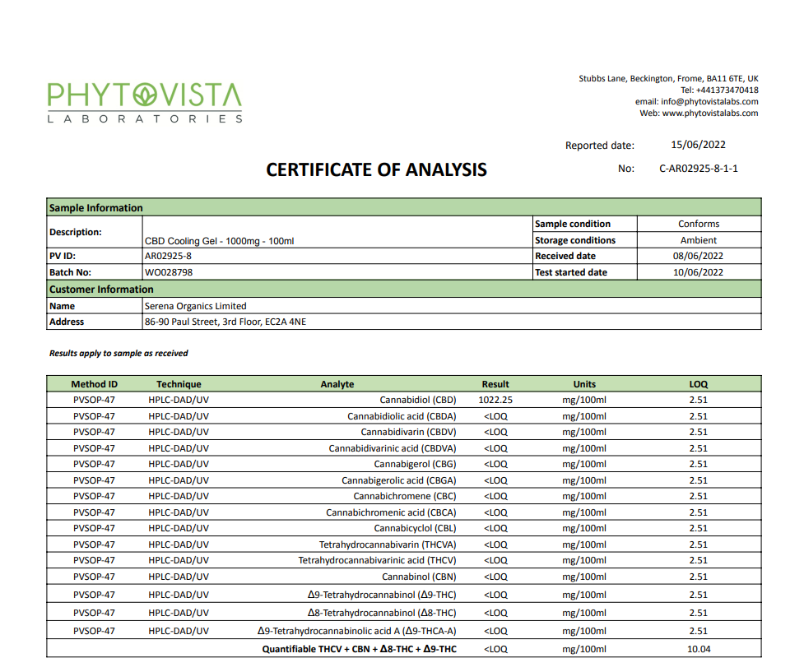Click the LOQ column header
Screen dimensions: 804x672
pyautogui.click(x=699, y=384)
